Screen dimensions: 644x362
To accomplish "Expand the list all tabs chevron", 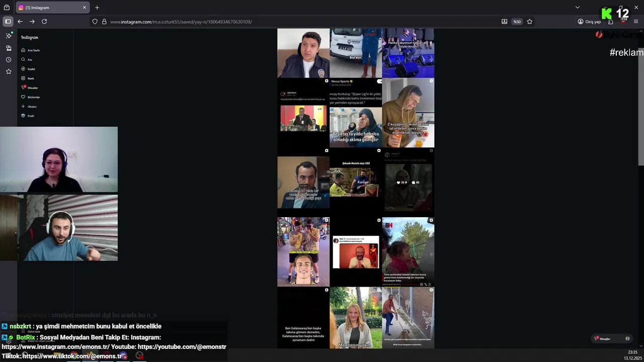I will [x=578, y=8].
